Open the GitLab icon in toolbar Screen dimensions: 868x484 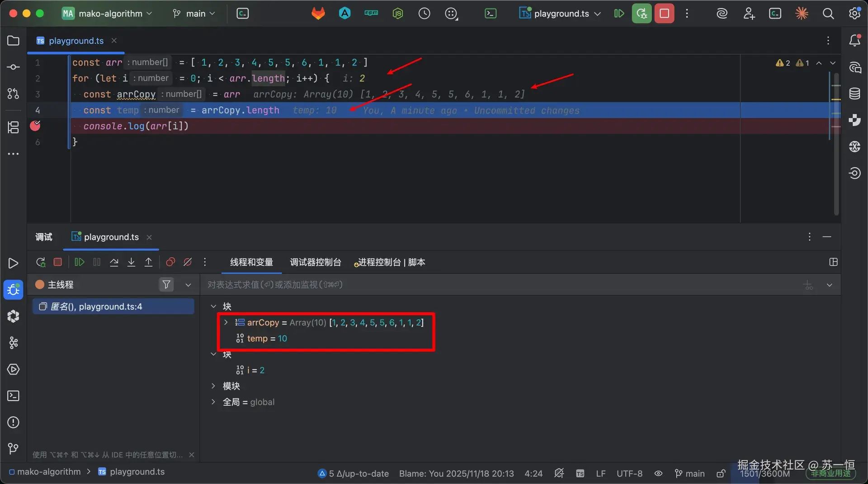coord(318,14)
